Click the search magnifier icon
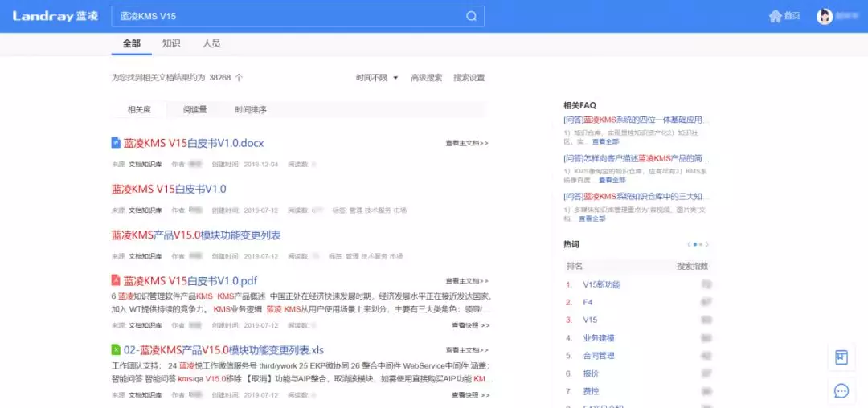 [x=471, y=16]
